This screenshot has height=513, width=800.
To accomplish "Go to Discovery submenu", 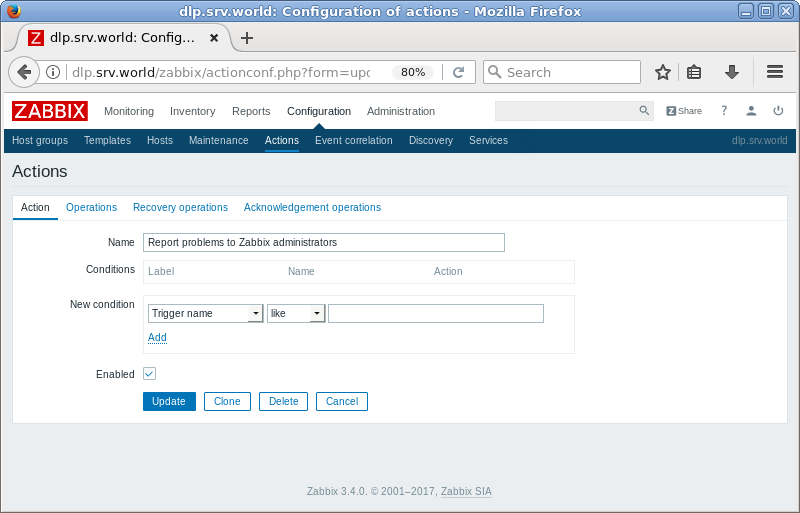I will click(431, 140).
